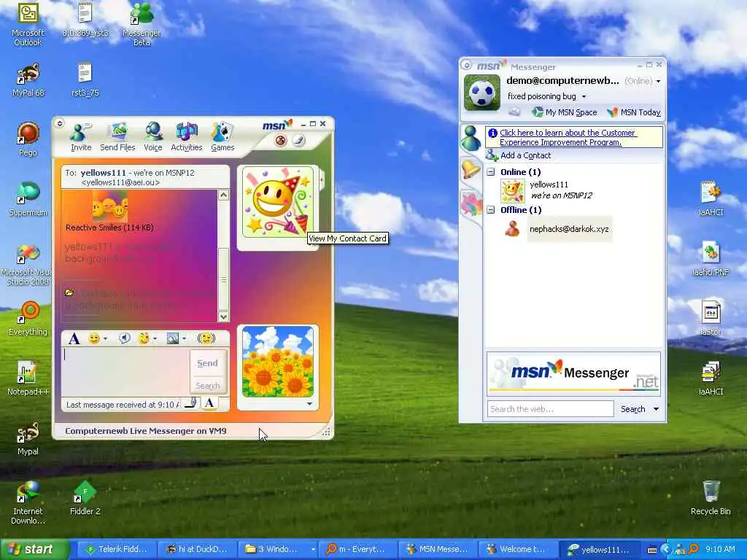Send a wink using the winking face icon
This screenshot has height=560, width=747.
(144, 338)
